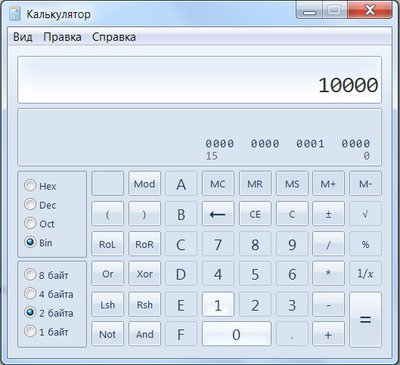This screenshot has width=400, height=365.
Task: Click the leftmost 0000 bit group above 15
Action: point(220,144)
